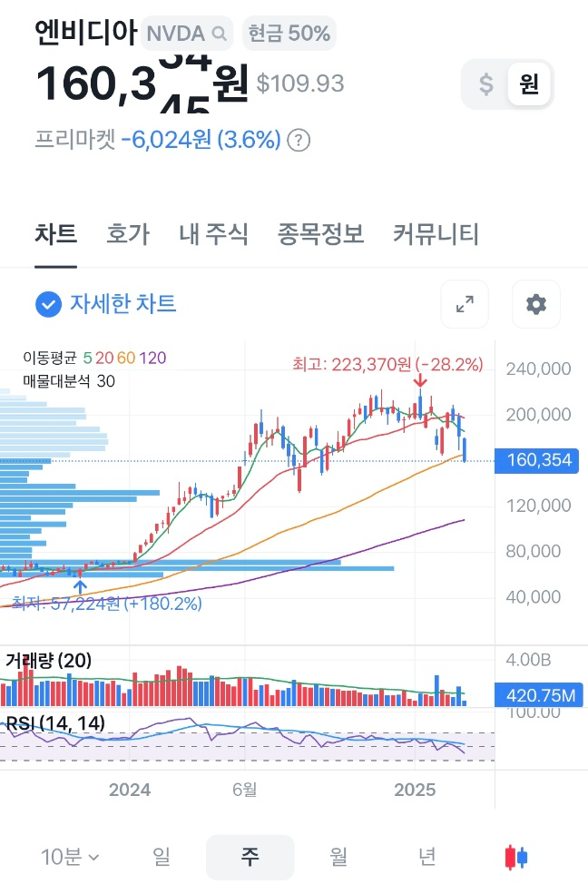Open chart settings with the gear icon
The width and height of the screenshot is (588, 894).
[x=536, y=305]
